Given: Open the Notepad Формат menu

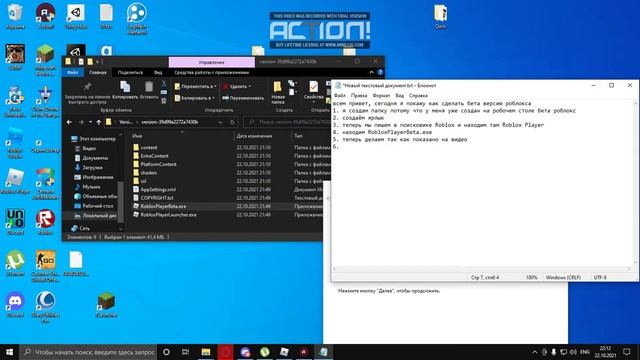Looking at the screenshot, I should [x=381, y=96].
